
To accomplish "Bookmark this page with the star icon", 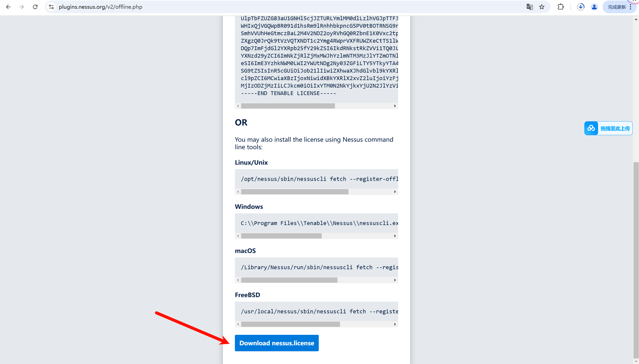I will 541,7.
